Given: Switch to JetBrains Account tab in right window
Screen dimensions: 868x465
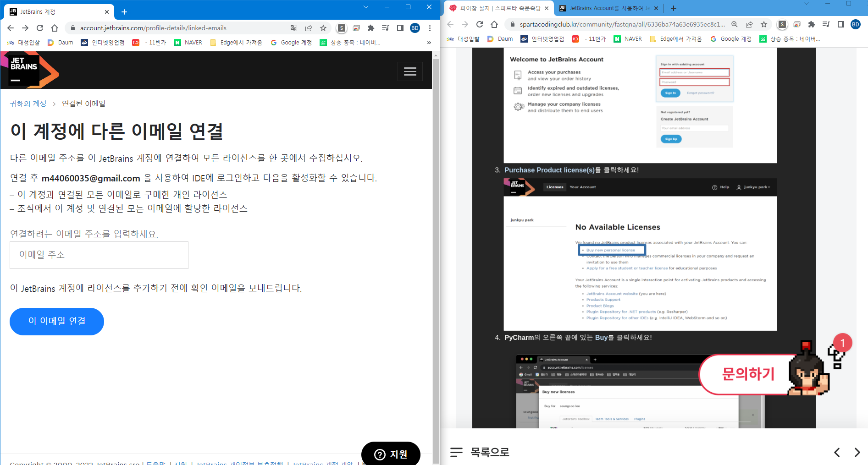Looking at the screenshot, I should click(609, 8).
